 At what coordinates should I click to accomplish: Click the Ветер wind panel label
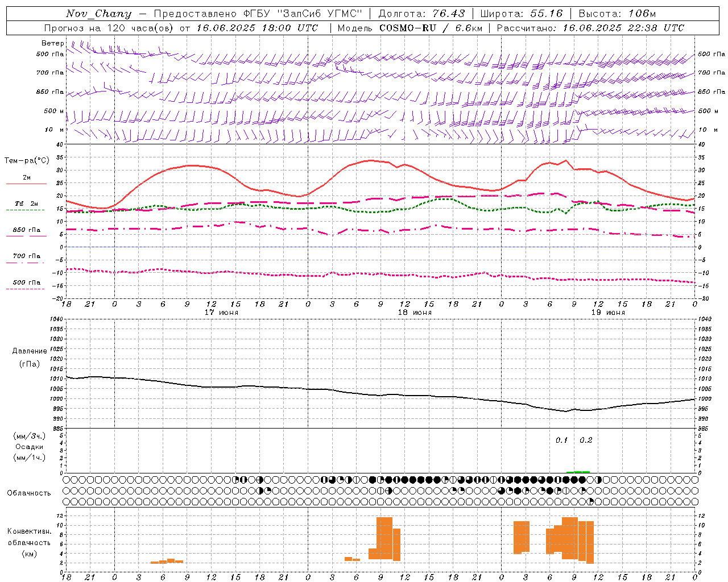coord(53,43)
